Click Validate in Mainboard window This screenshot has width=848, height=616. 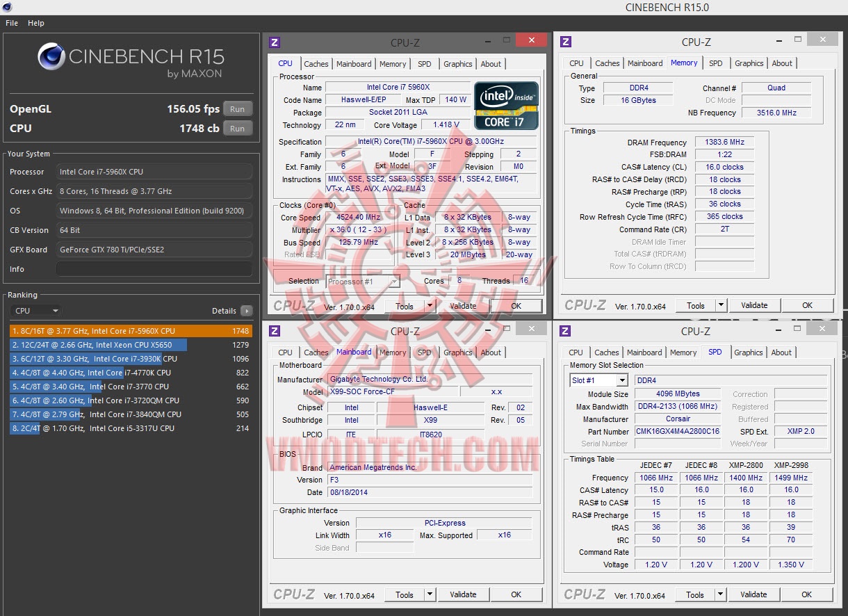click(463, 594)
